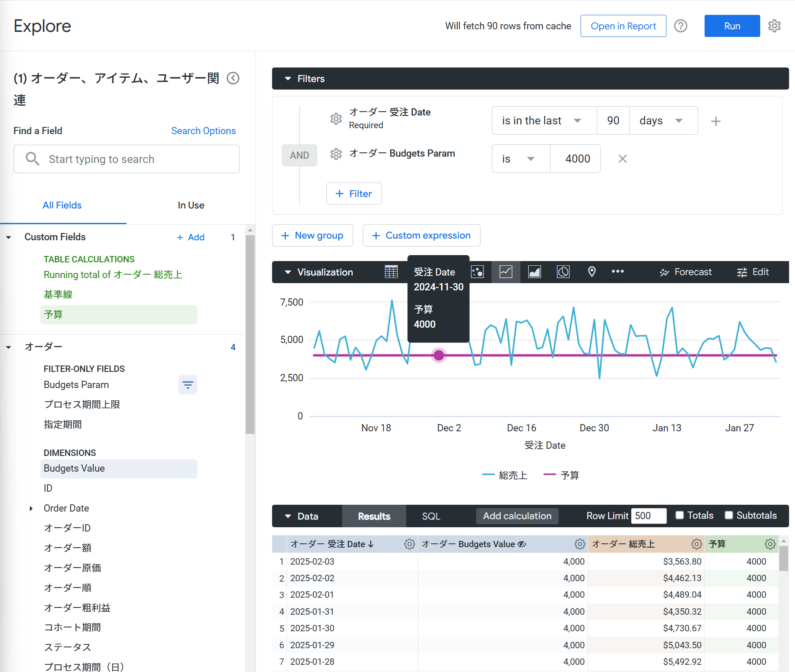The width and height of the screenshot is (795, 672).
Task: Add a custom field
Action: click(x=191, y=237)
